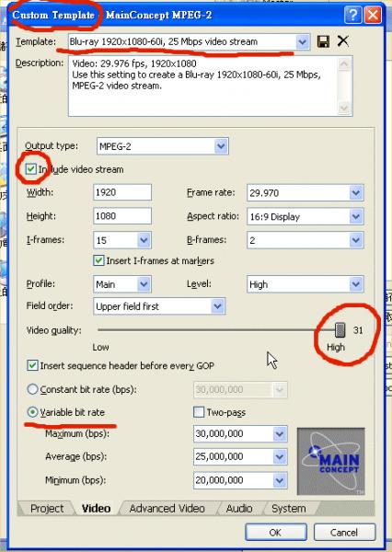Click the Cancel button
This screenshot has width=392, height=552.
pos(344,532)
